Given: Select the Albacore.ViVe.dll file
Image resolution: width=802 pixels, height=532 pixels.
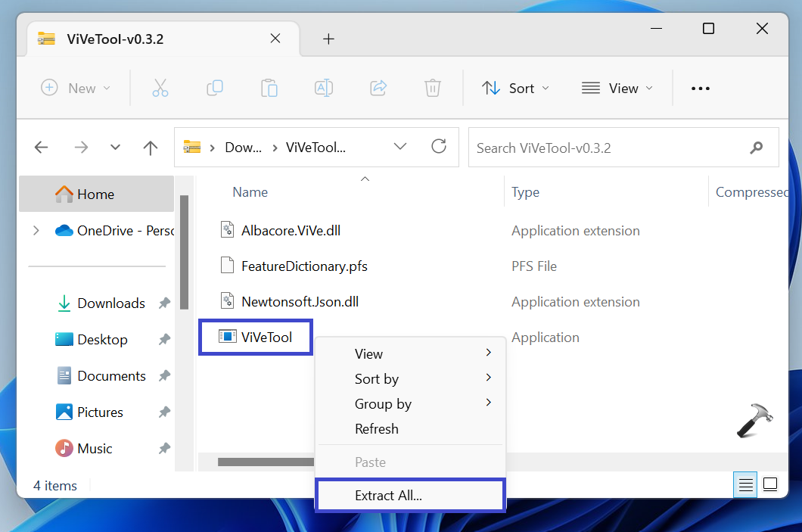Looking at the screenshot, I should 291,231.
